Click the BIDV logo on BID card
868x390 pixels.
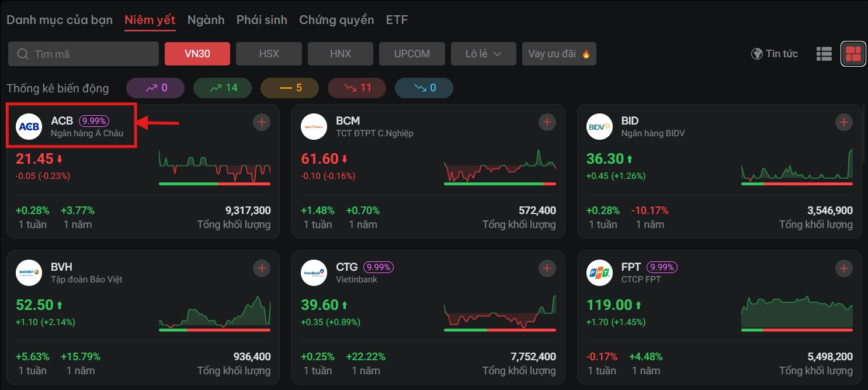pyautogui.click(x=599, y=126)
